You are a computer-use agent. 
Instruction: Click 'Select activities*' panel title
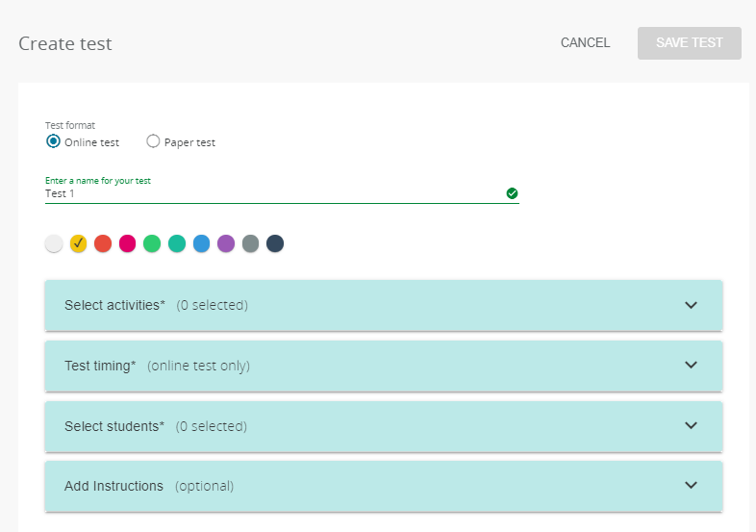coord(114,305)
